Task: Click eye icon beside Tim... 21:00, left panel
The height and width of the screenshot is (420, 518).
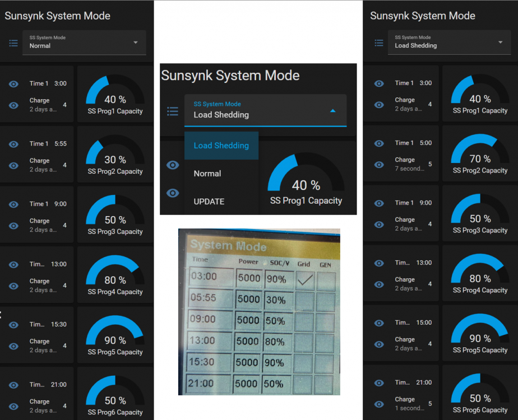Action: (13, 385)
